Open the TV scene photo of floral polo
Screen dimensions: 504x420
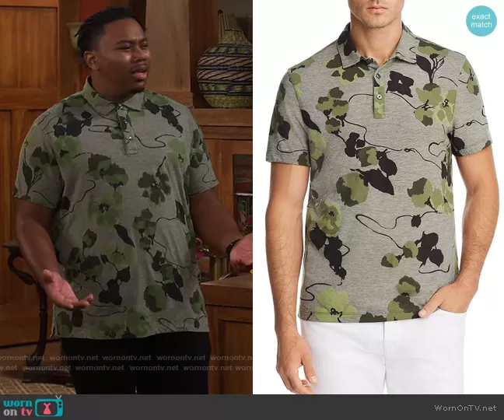point(126,197)
